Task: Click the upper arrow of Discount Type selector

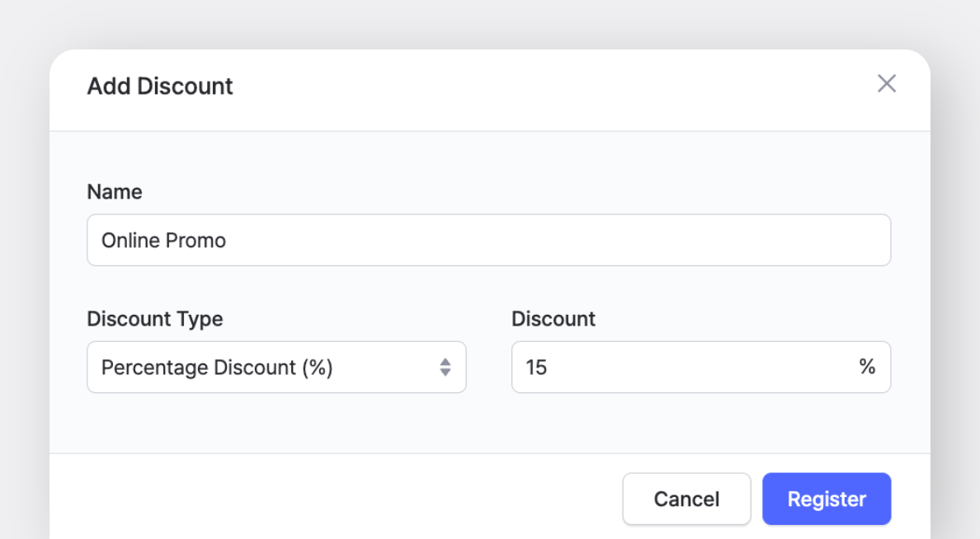Action: click(445, 362)
